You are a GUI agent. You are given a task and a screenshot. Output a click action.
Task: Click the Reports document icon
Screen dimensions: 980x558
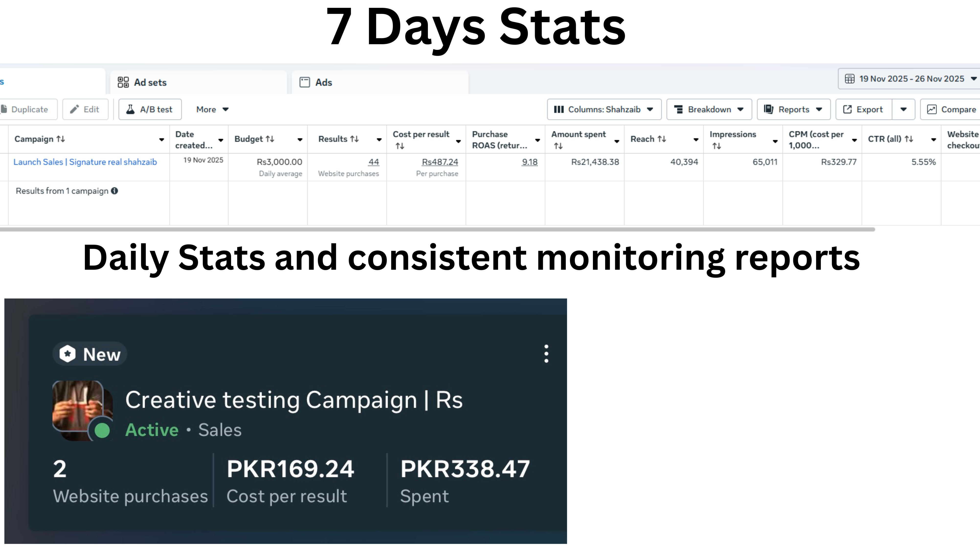coord(769,109)
